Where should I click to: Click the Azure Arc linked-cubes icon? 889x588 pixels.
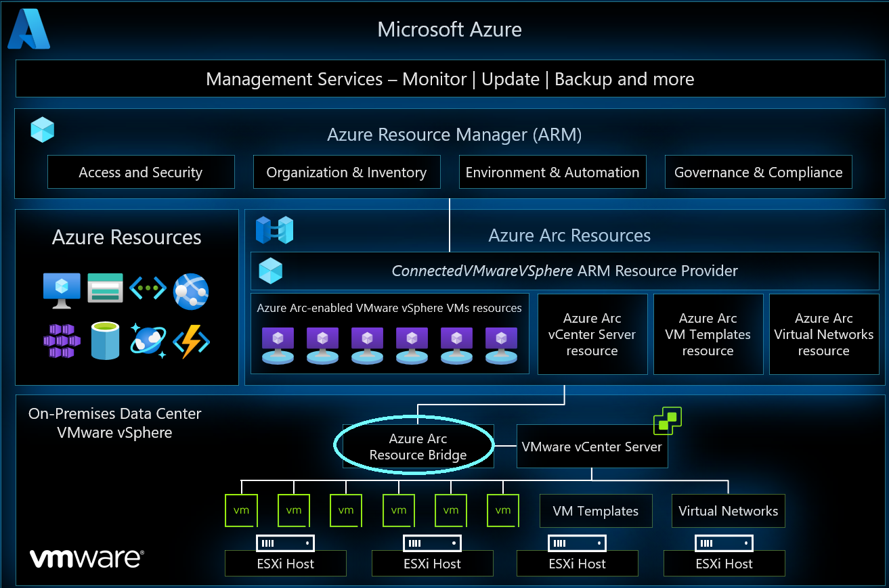[274, 230]
